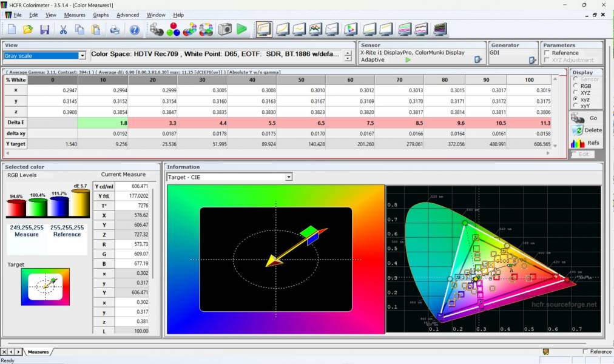614x364 pixels.
Task: Click the red-green-blue primaries measure icon
Action: tap(174, 29)
